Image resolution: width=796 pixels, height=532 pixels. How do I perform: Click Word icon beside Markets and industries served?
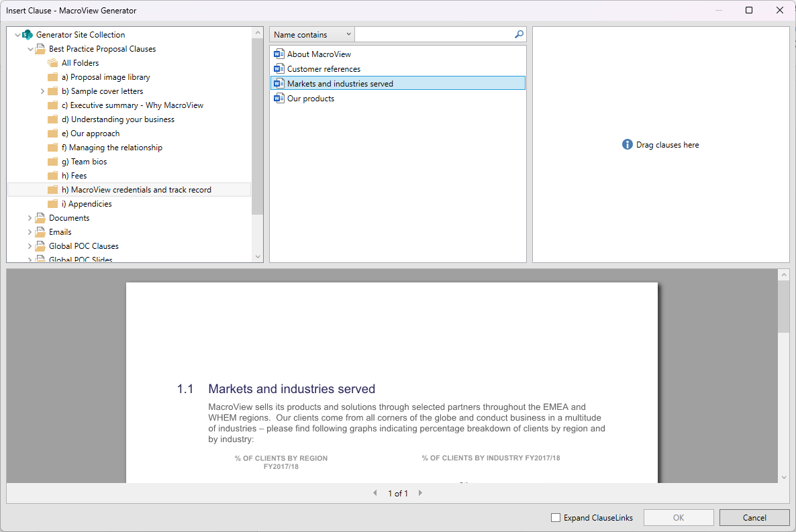279,83
